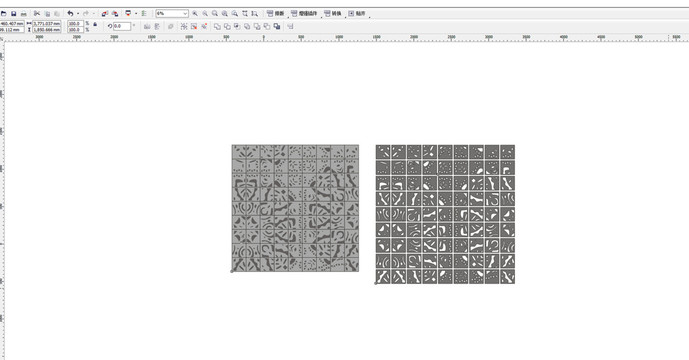Intersect the selected objects
Viewport: 689px width, 360px height.
pyautogui.click(x=237, y=26)
